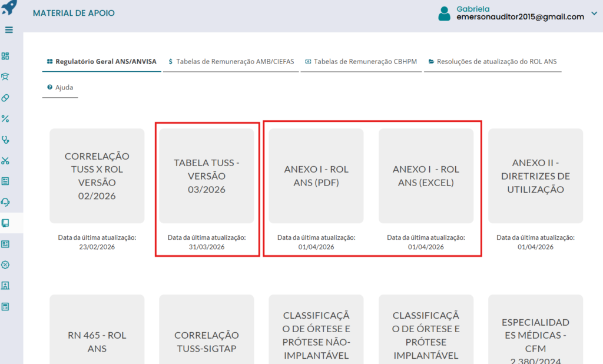Open the stethoscope icon in sidebar
This screenshot has height=364, width=603.
tap(5, 140)
